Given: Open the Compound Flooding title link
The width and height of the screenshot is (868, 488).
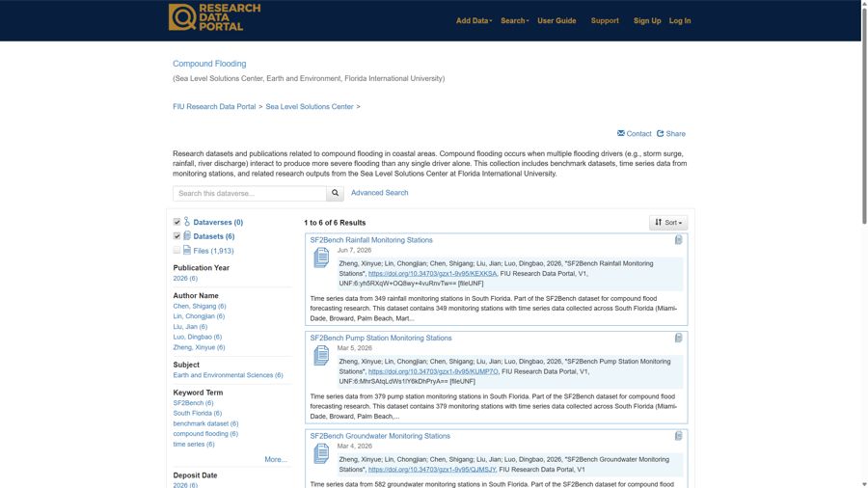Looking at the screenshot, I should pos(209,64).
